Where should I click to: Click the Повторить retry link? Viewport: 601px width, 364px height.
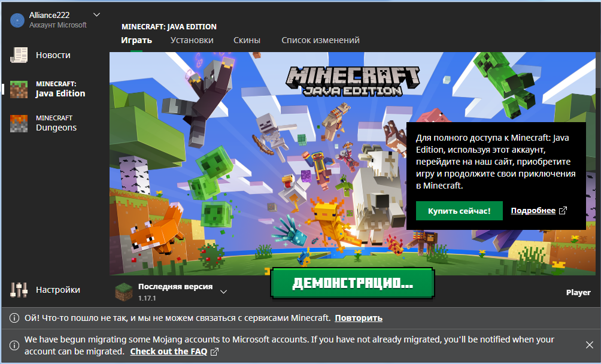(x=359, y=318)
